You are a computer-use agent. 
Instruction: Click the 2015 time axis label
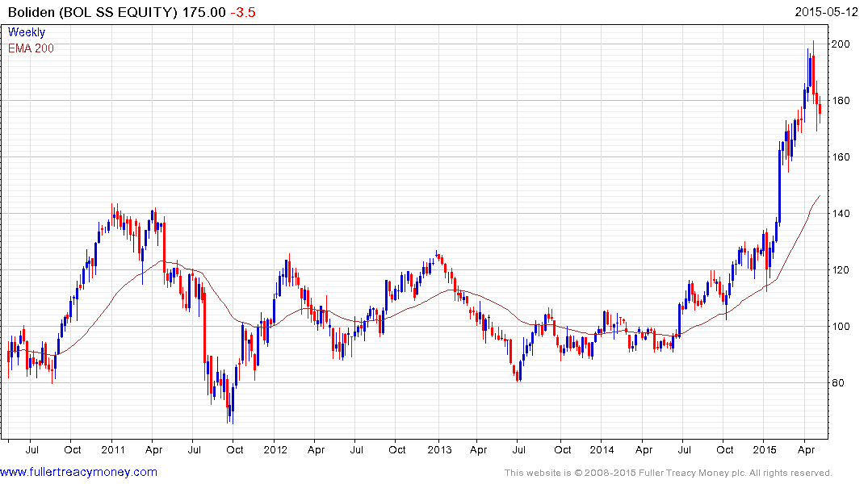pyautogui.click(x=765, y=449)
